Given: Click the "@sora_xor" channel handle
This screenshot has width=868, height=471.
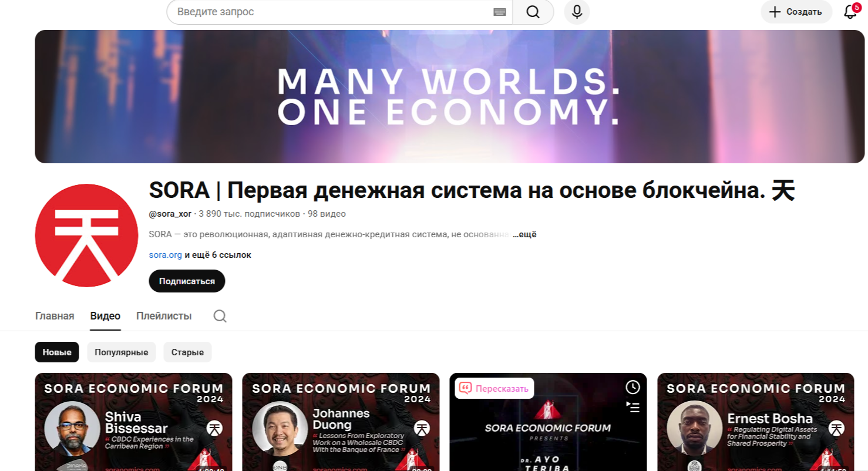Looking at the screenshot, I should [170, 214].
